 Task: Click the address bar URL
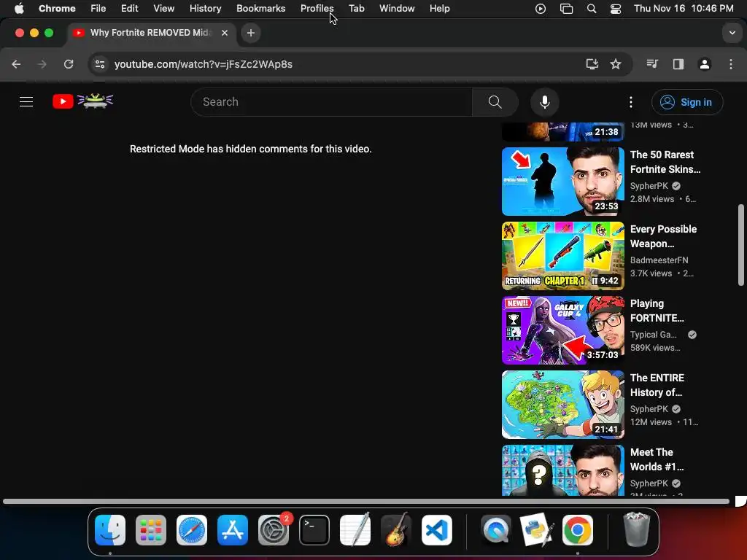[204, 64]
